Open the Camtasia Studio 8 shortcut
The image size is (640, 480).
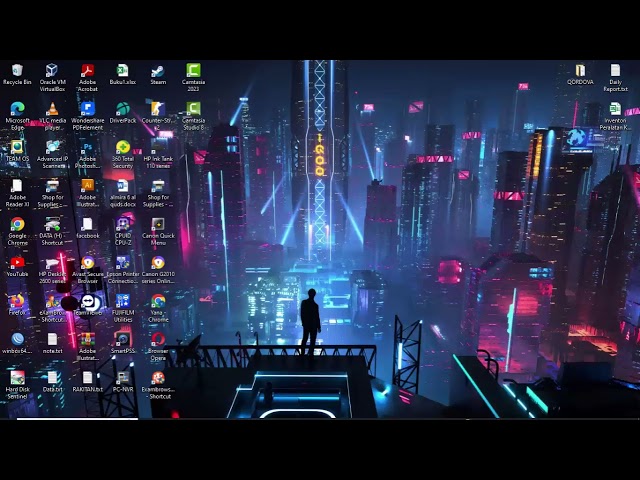pyautogui.click(x=193, y=116)
